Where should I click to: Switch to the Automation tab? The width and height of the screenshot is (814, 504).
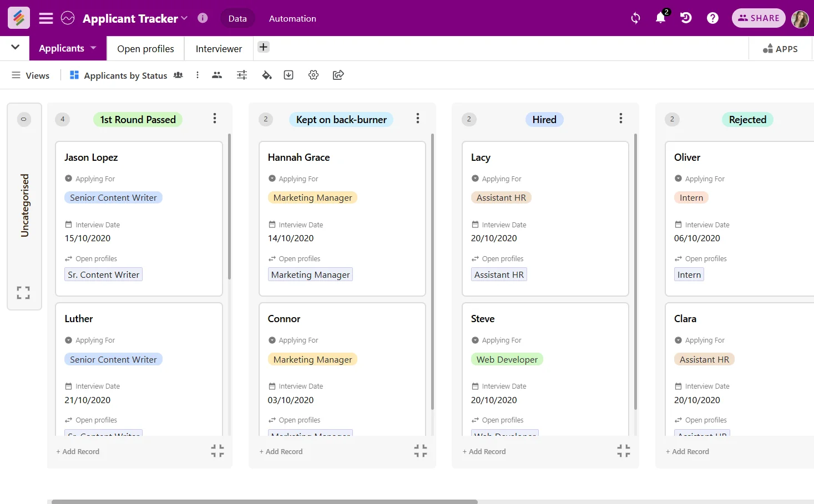coord(292,18)
